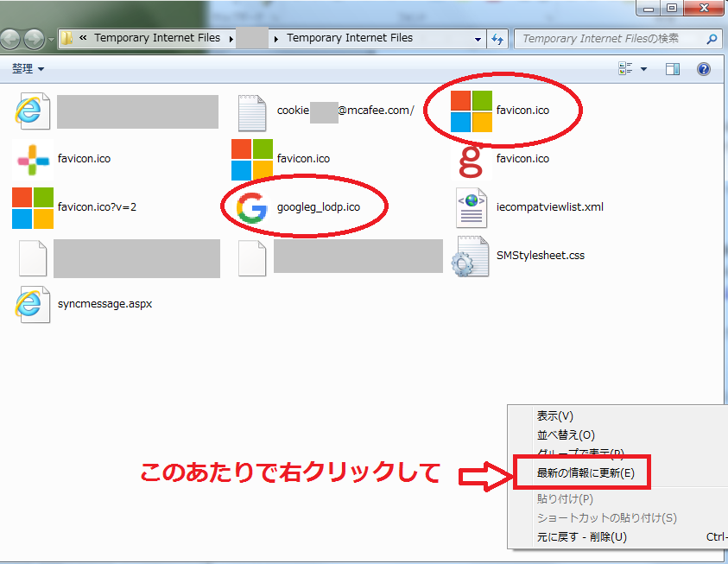Maximize the Explorer window
Viewport: 728px width, 564px height.
coord(671,8)
